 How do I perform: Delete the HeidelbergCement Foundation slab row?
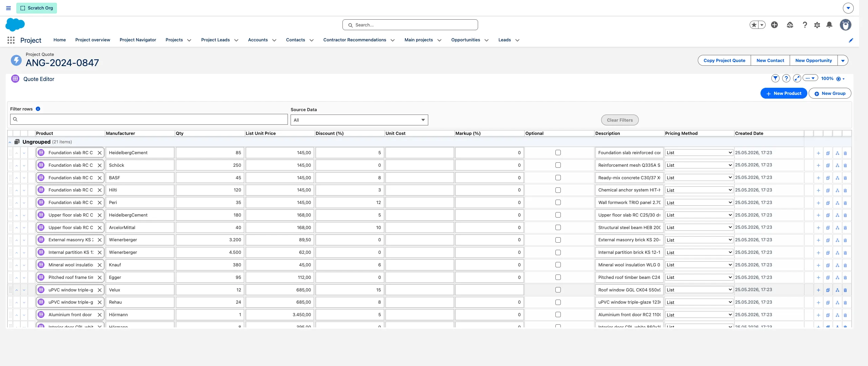845,153
